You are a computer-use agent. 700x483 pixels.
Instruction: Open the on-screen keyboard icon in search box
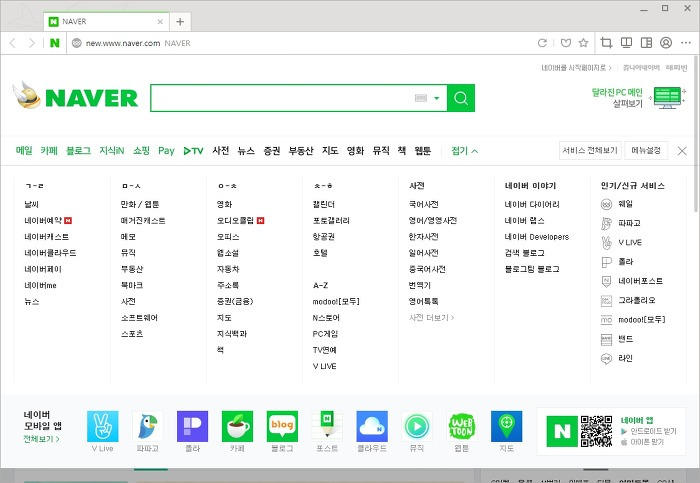tap(421, 98)
